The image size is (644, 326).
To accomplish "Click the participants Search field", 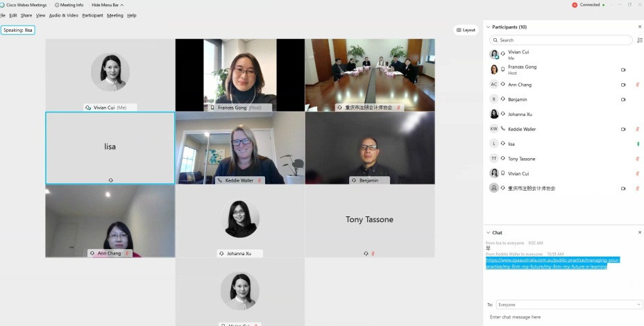I will point(561,40).
